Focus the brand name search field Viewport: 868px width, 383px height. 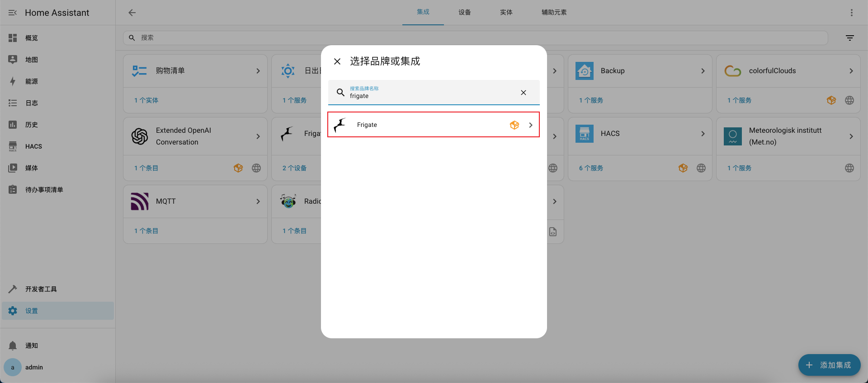tap(429, 96)
